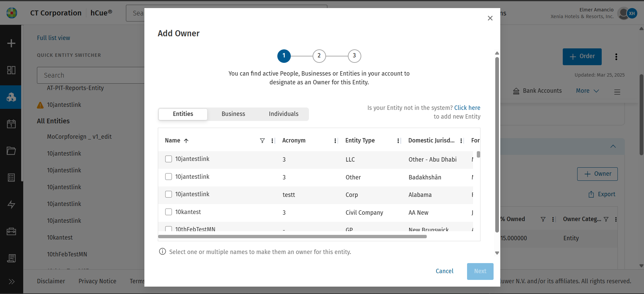The width and height of the screenshot is (644, 294).
Task: Click the lightning bolt icon in sidebar
Action: pyautogui.click(x=11, y=205)
